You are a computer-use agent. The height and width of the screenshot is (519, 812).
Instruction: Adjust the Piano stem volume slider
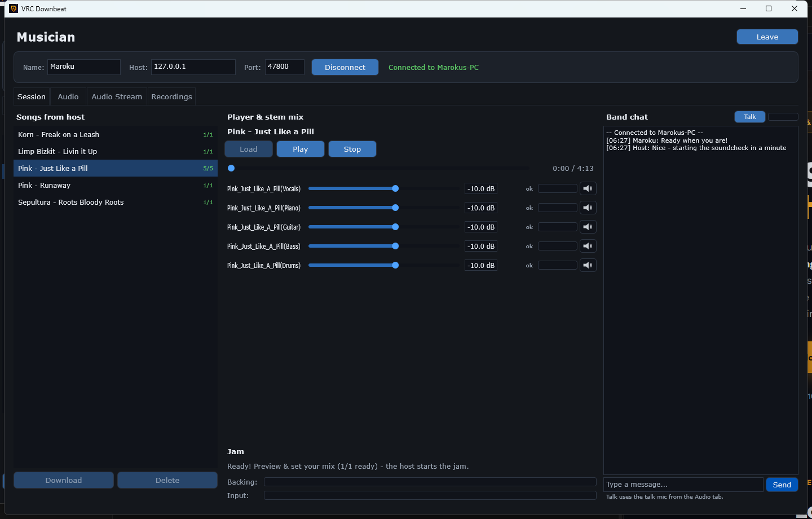click(383, 208)
